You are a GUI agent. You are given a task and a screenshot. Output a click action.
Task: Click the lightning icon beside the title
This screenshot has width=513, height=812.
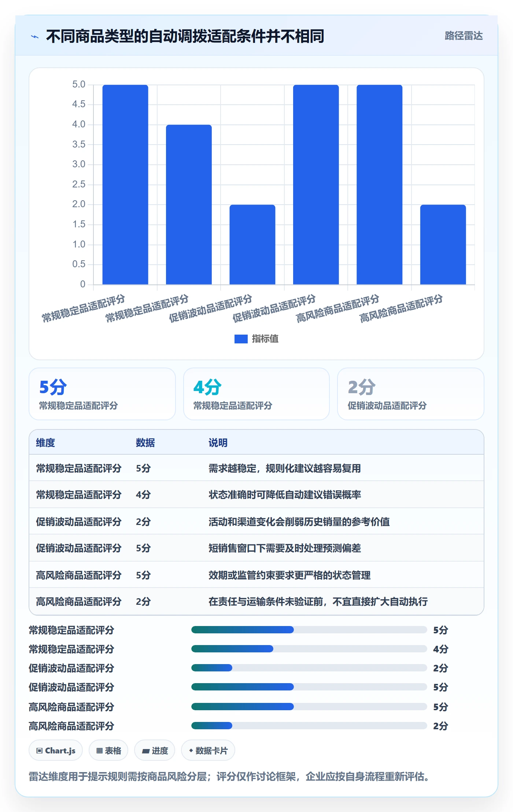(35, 36)
